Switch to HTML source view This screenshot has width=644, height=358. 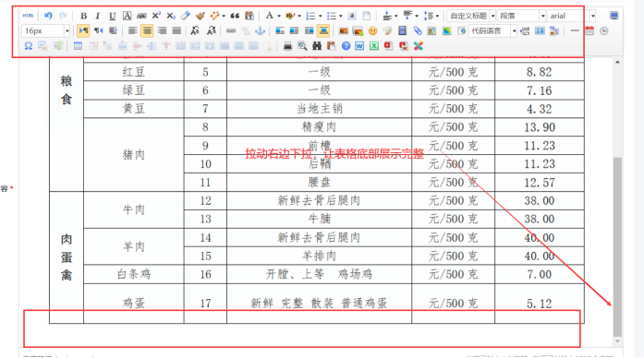pos(28,16)
